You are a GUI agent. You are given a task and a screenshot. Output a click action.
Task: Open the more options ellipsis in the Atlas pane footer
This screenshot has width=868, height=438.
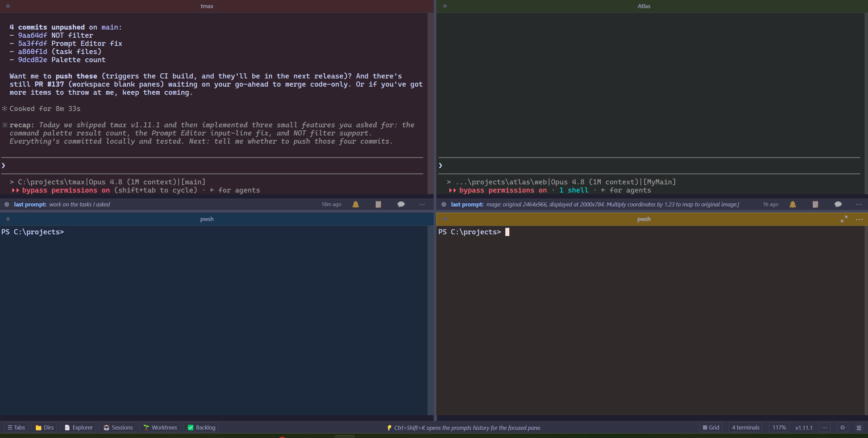[859, 204]
